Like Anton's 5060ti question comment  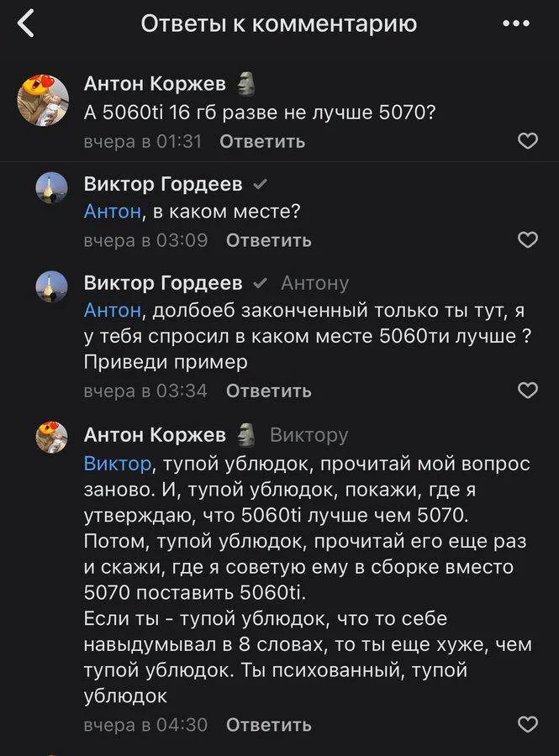click(x=527, y=141)
